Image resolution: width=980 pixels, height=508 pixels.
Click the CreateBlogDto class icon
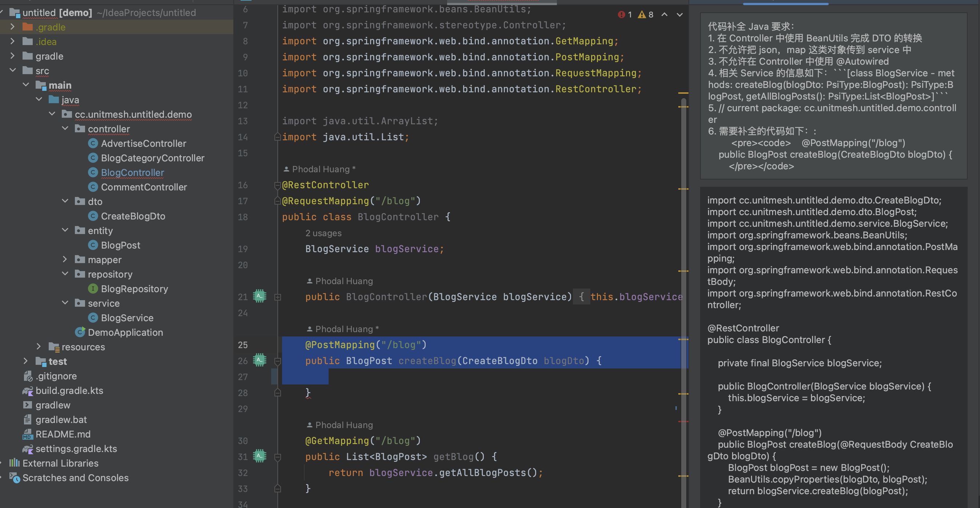(x=93, y=216)
